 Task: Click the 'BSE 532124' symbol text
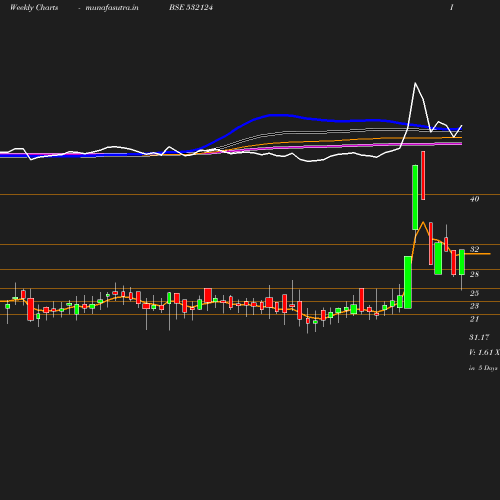point(191,8)
